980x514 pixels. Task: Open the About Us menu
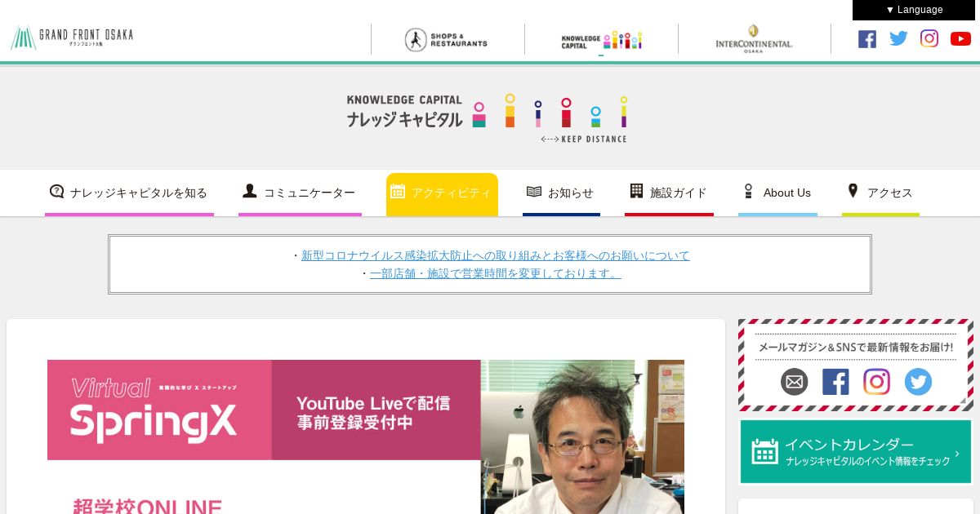pos(777,193)
